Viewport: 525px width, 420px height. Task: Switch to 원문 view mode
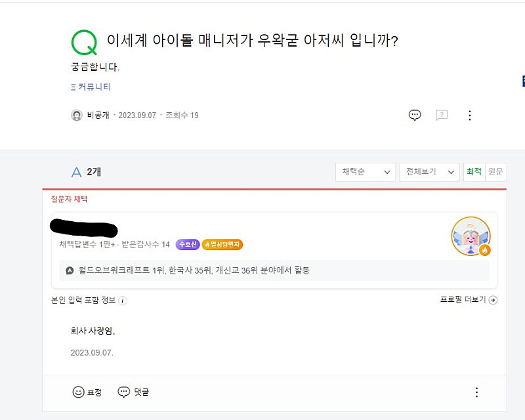pyautogui.click(x=495, y=172)
